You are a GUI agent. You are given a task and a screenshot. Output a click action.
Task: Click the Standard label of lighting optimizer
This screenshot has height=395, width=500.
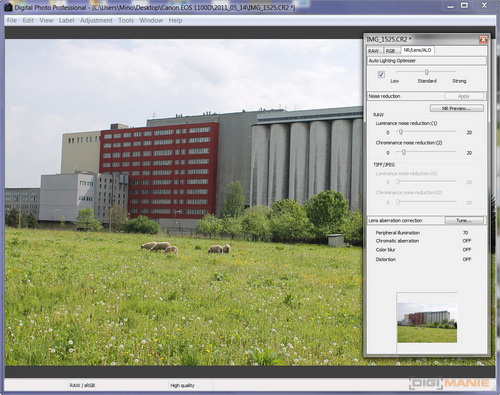(x=427, y=81)
